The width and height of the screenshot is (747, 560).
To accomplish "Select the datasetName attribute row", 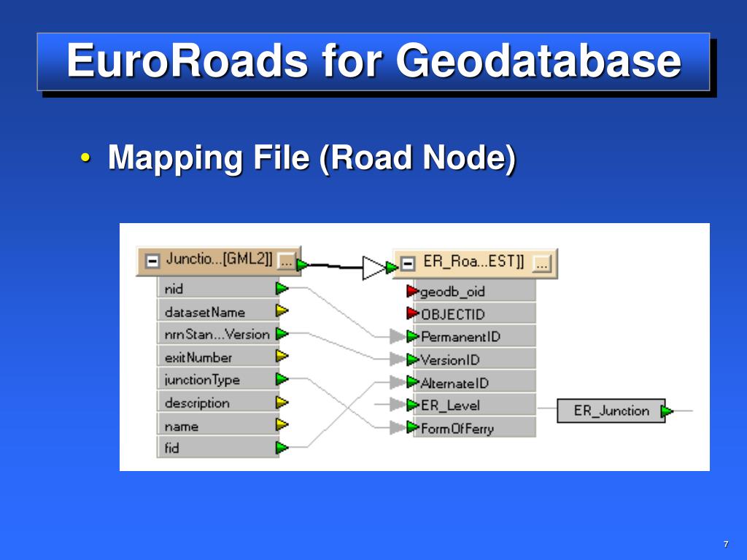I will [217, 311].
